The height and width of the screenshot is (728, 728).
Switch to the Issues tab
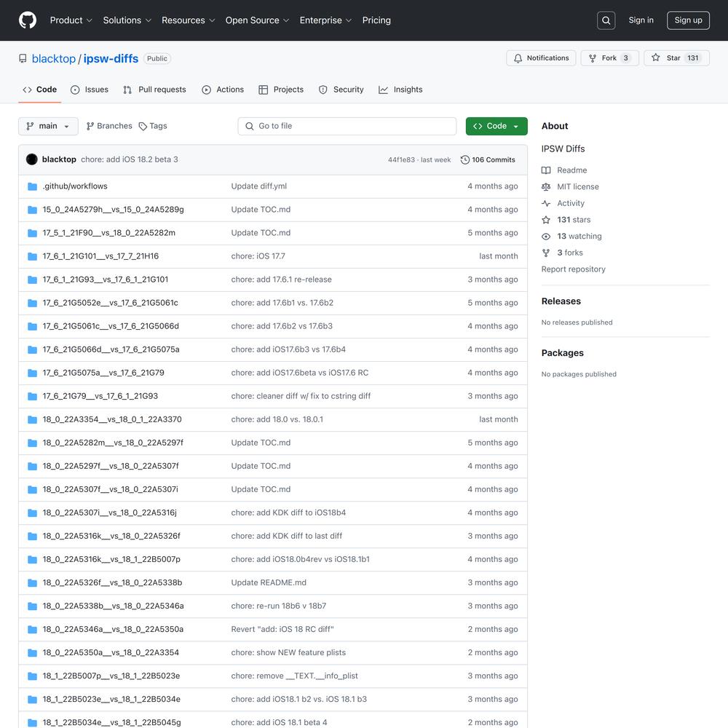click(x=90, y=90)
